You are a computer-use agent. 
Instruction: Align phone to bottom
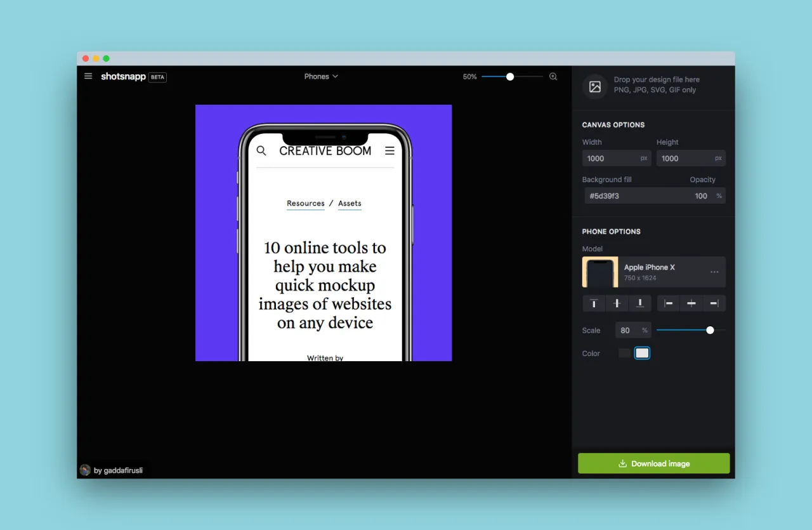pos(640,303)
